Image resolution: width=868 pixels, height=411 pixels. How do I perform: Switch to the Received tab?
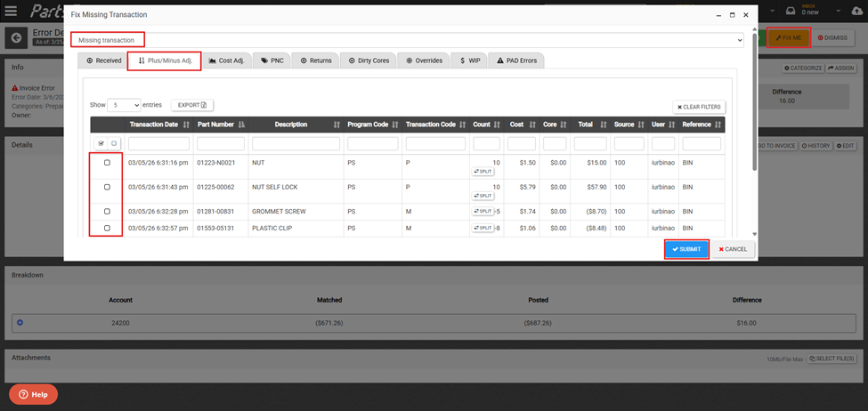104,60
